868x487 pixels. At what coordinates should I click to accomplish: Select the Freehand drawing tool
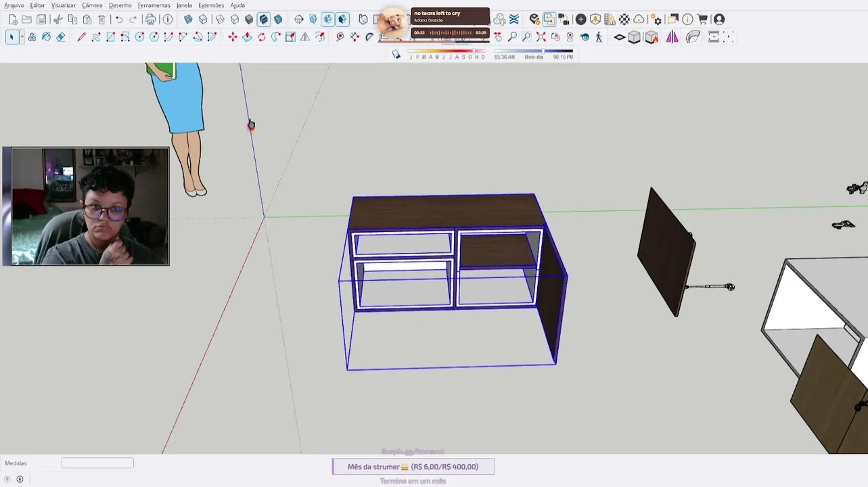pos(96,37)
